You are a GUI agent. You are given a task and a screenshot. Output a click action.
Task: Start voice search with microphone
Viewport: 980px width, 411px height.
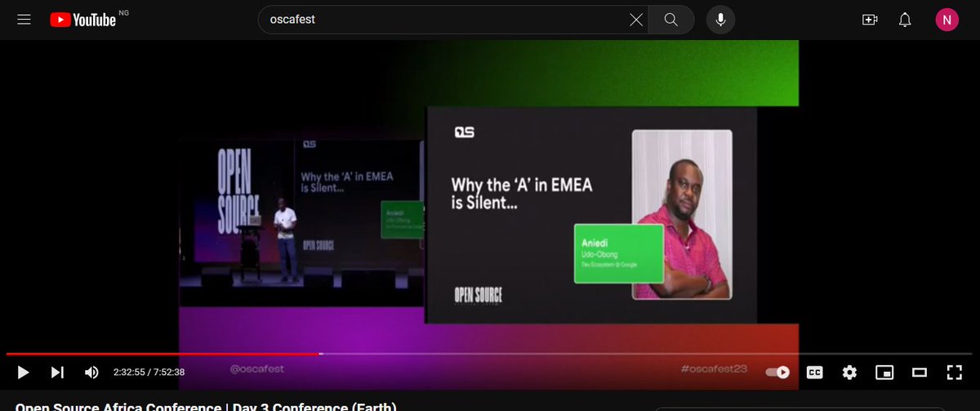pyautogui.click(x=720, y=20)
